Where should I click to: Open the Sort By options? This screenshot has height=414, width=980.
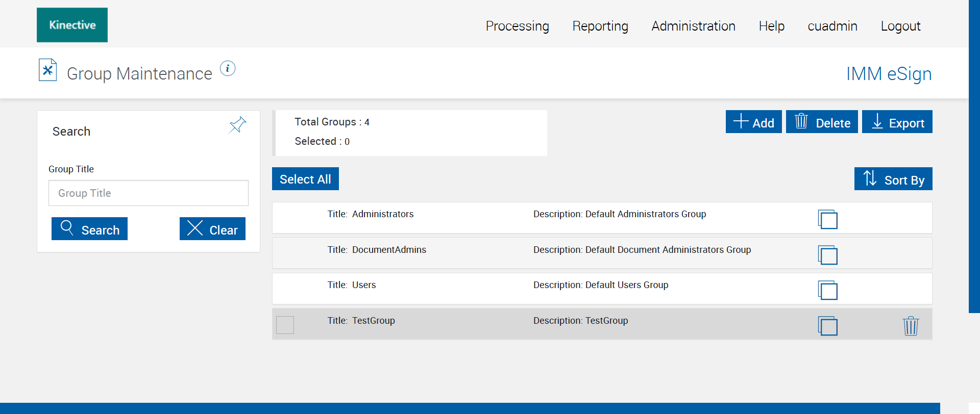pos(893,179)
